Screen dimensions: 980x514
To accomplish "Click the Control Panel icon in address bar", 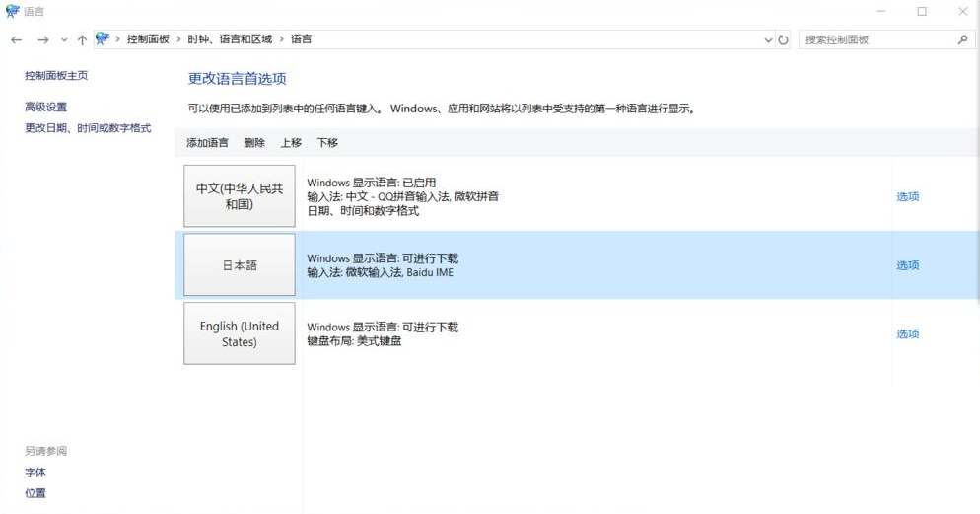I will 103,39.
